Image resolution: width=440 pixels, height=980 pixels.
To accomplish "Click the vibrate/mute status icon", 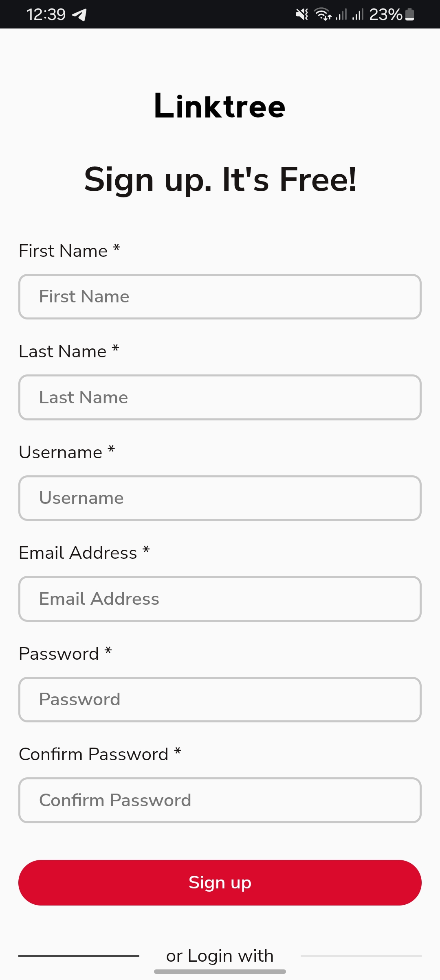I will (x=302, y=14).
